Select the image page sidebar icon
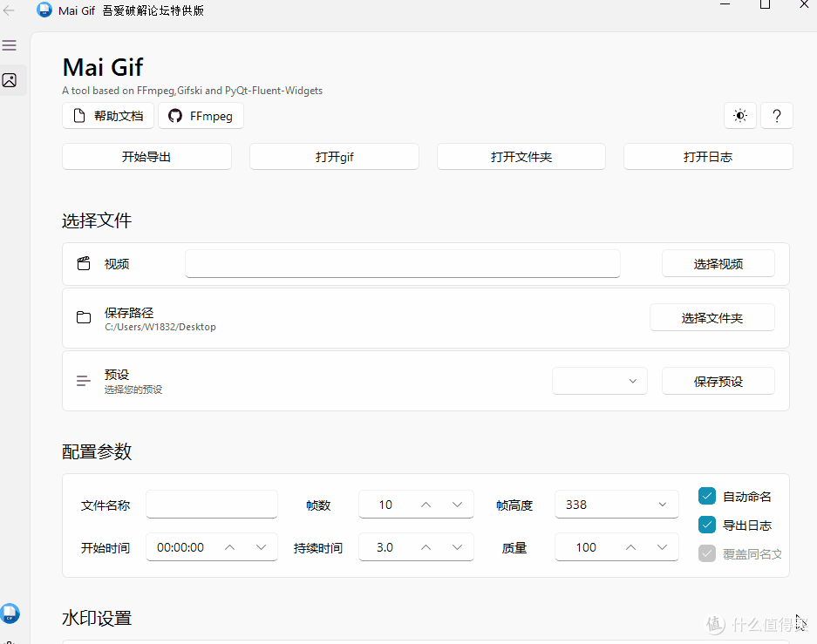The height and width of the screenshot is (644, 817). click(10, 80)
